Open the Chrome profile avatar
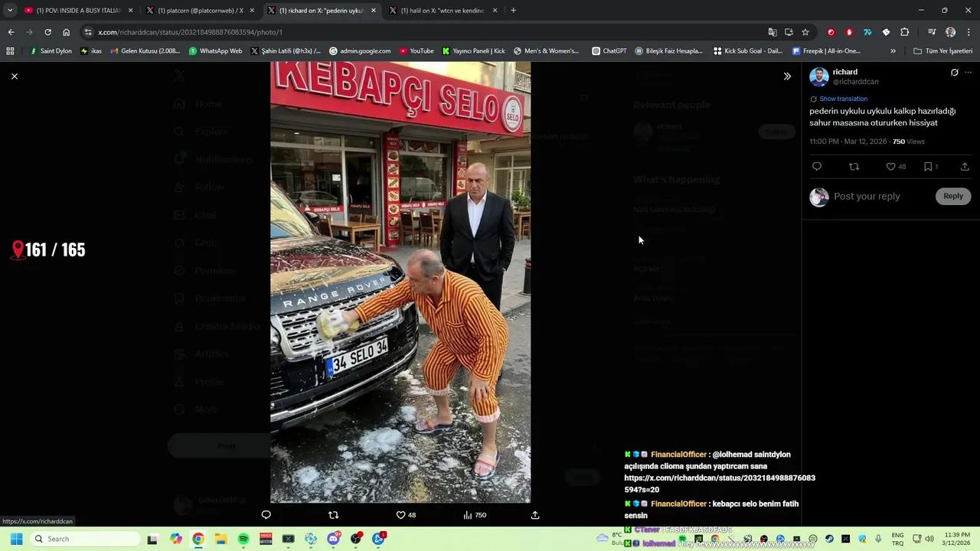Image resolution: width=980 pixels, height=551 pixels. tap(950, 32)
